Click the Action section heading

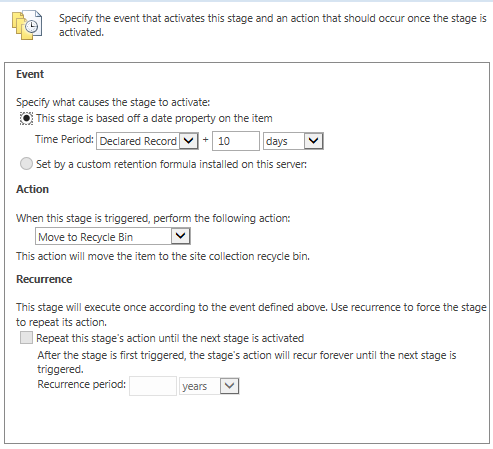click(33, 189)
